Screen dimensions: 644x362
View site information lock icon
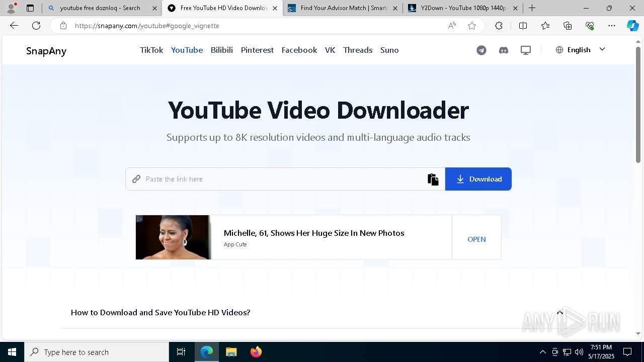tap(63, 26)
